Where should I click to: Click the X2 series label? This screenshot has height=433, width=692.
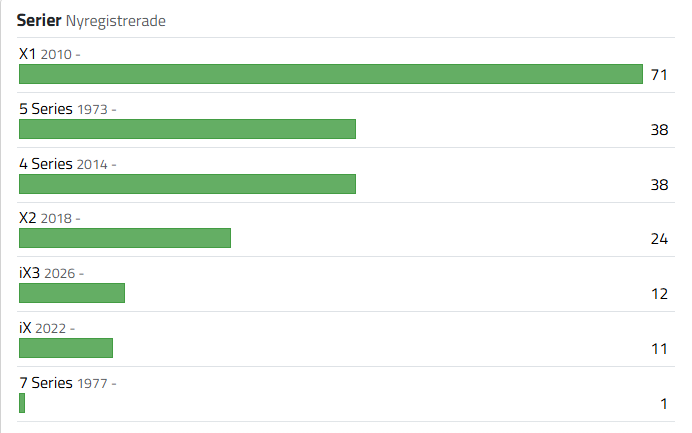(28, 218)
